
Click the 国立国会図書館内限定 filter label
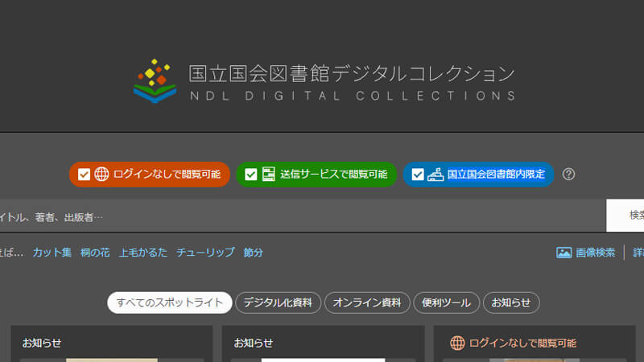pyautogui.click(x=496, y=174)
